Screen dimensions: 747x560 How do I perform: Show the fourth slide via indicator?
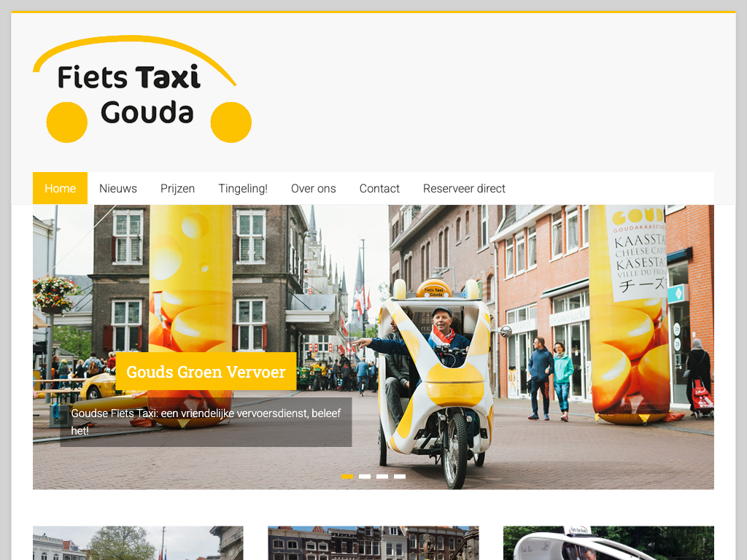click(x=400, y=476)
